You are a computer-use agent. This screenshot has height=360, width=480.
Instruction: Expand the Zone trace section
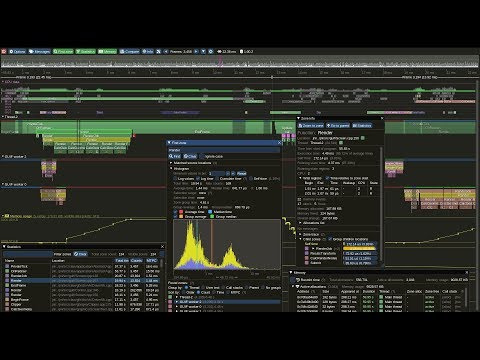pos(300,235)
